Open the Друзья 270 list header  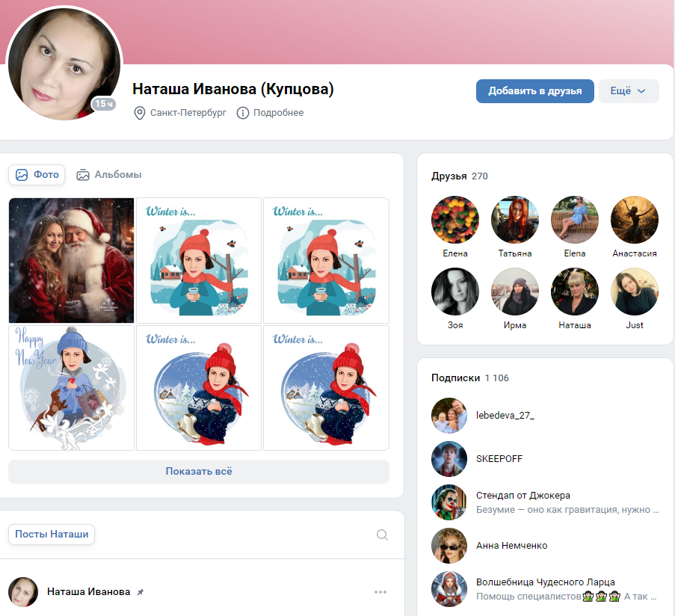coord(459,176)
